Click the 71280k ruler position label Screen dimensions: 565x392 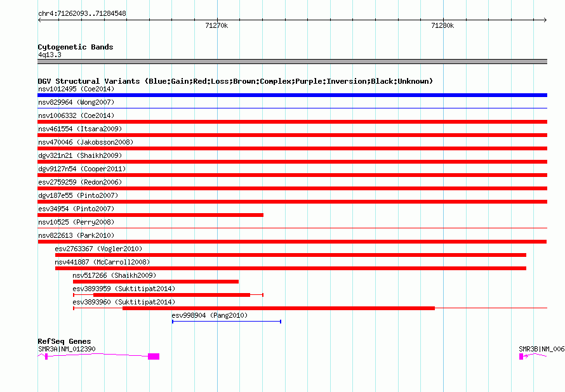click(442, 25)
